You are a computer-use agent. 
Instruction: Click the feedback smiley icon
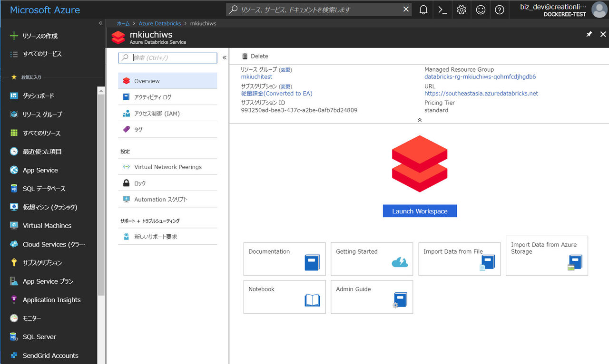coord(481,10)
